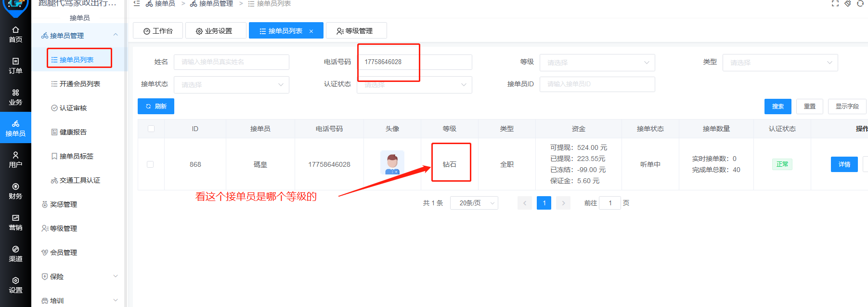Close the 接单员列表 tab
This screenshot has width=868, height=307.
point(311,31)
